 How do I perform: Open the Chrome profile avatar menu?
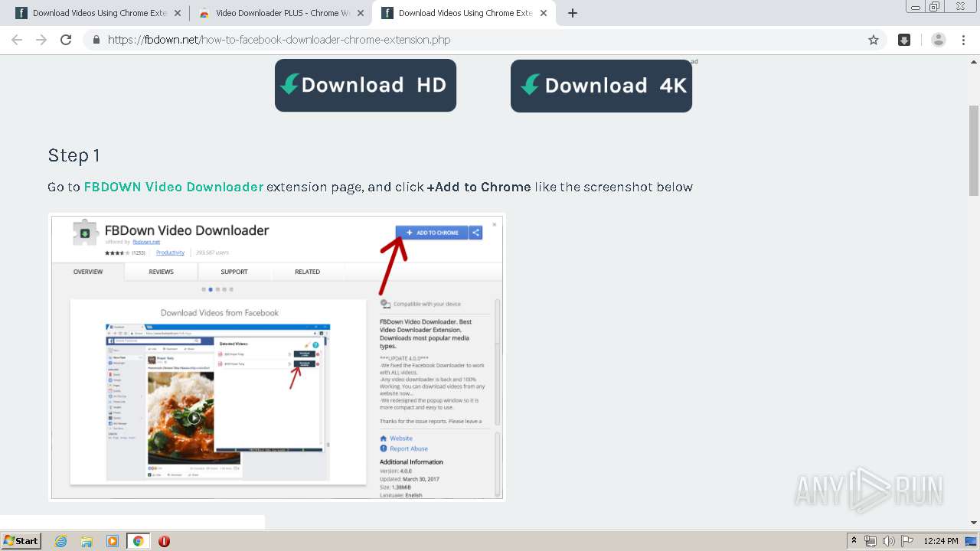click(x=939, y=40)
